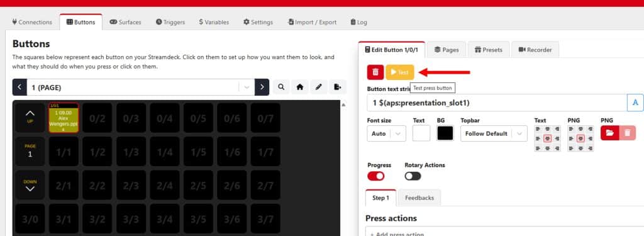Image resolution: width=644 pixels, height=236 pixels.
Task: Open the button grid search icon
Action: click(281, 87)
